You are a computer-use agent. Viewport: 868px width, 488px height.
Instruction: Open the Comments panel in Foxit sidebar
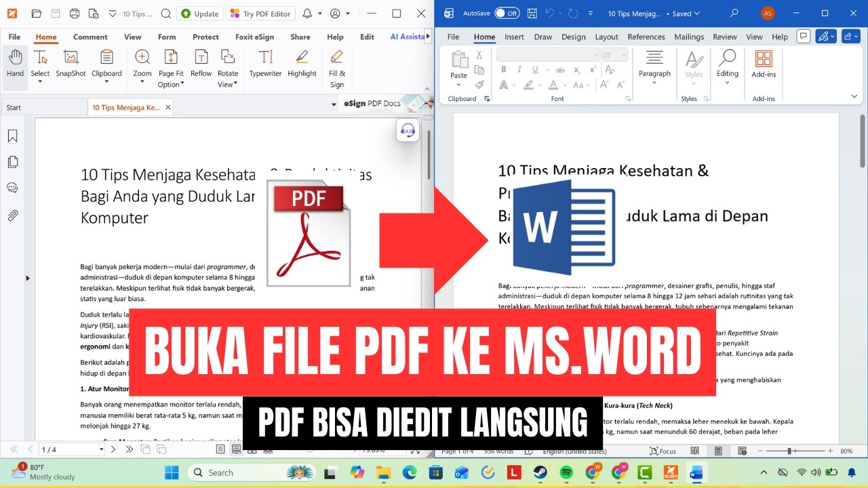[12, 188]
